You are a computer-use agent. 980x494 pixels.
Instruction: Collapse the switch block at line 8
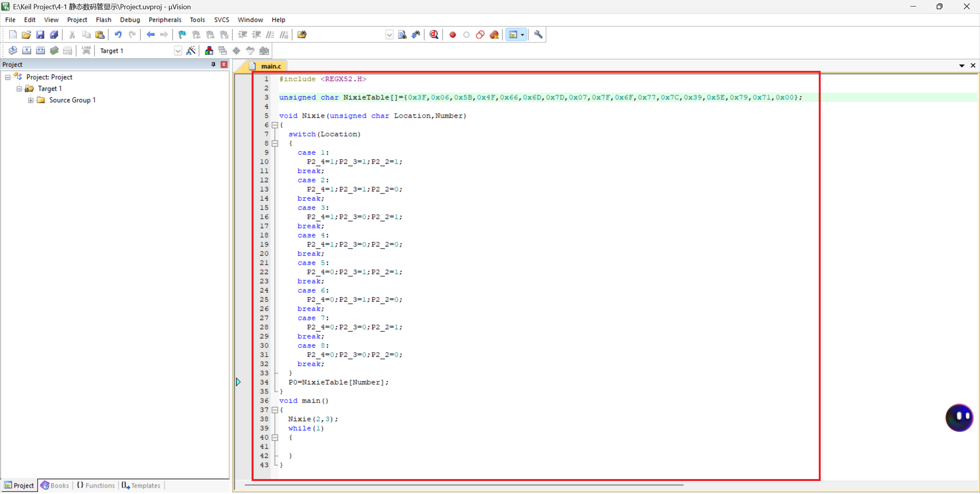tap(275, 143)
